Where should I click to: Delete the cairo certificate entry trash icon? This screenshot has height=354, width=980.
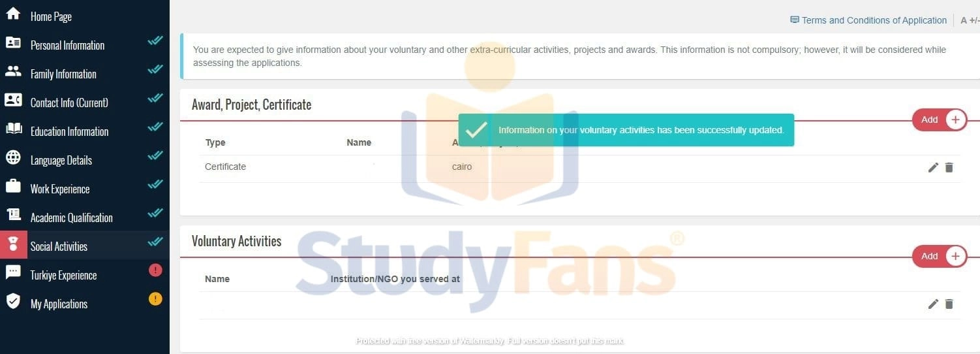949,168
